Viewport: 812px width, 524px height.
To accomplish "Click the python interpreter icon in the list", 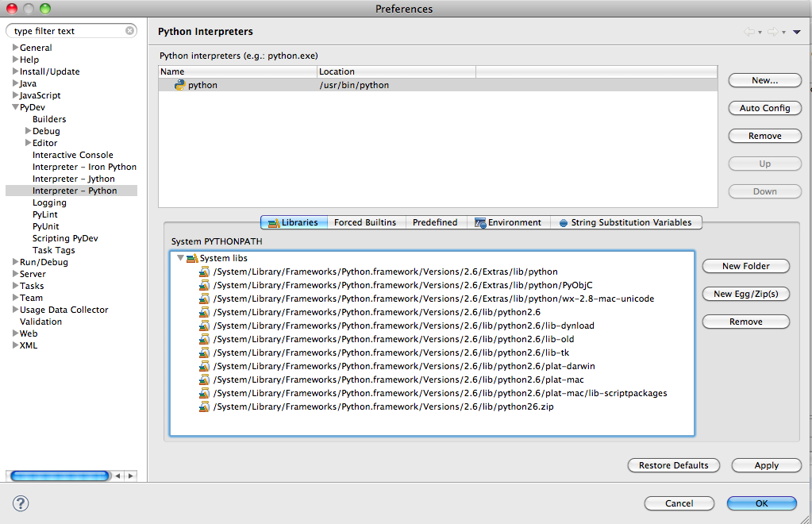I will (x=179, y=84).
